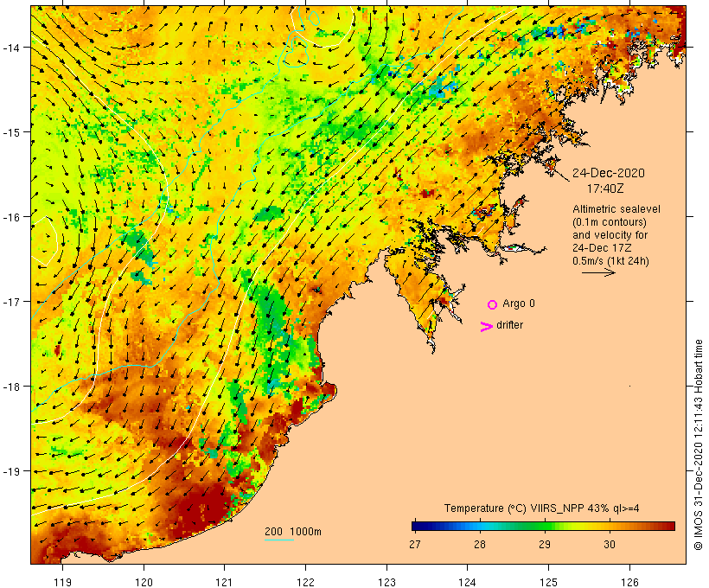The width and height of the screenshot is (709, 588).
Task: Click the longitude label 125
Action: coord(548,582)
